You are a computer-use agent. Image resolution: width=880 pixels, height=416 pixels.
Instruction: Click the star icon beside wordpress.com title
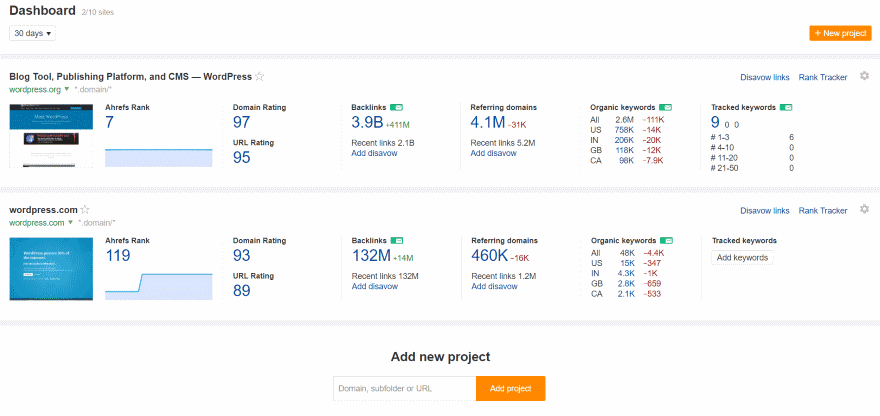tap(85, 210)
